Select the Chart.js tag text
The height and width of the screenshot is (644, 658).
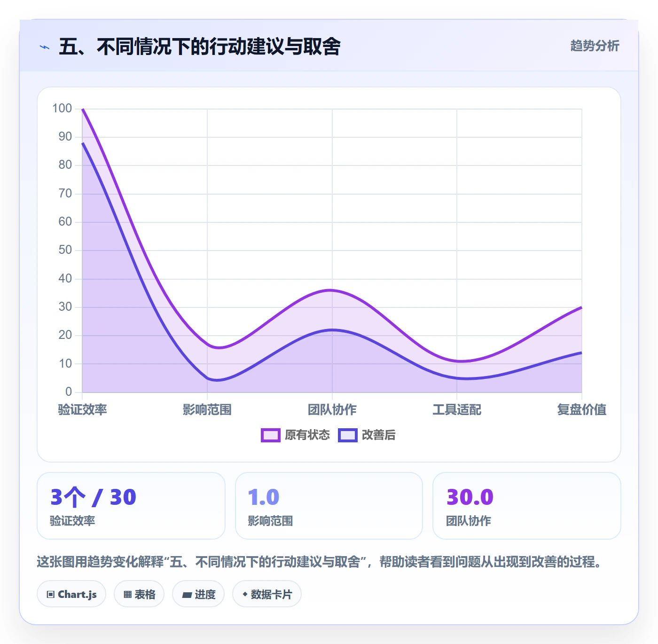(77, 595)
